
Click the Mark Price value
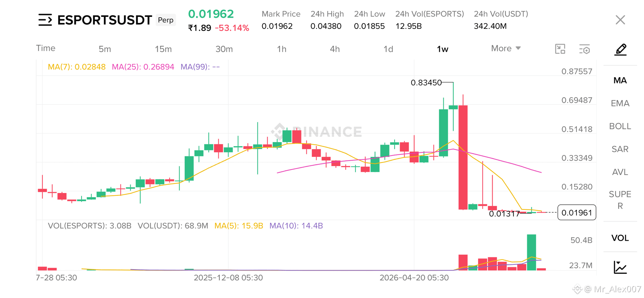(277, 26)
